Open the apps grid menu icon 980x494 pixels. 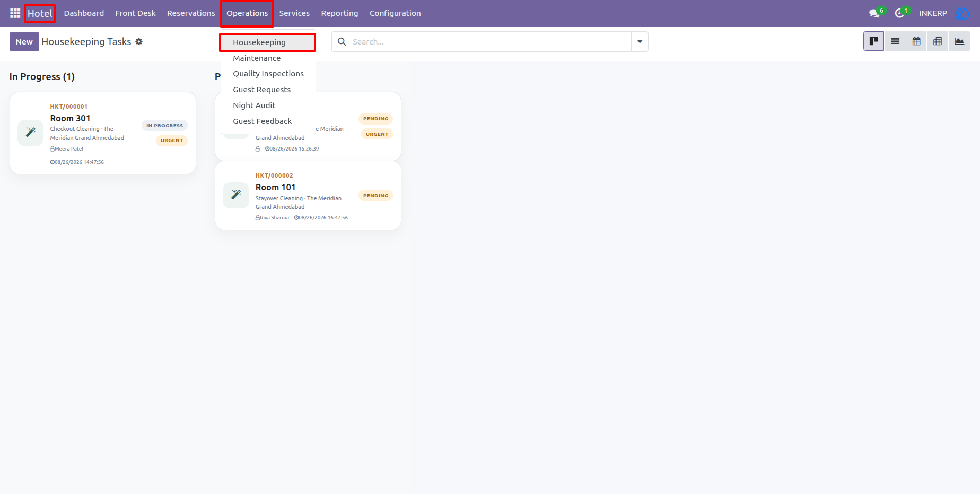tap(15, 13)
